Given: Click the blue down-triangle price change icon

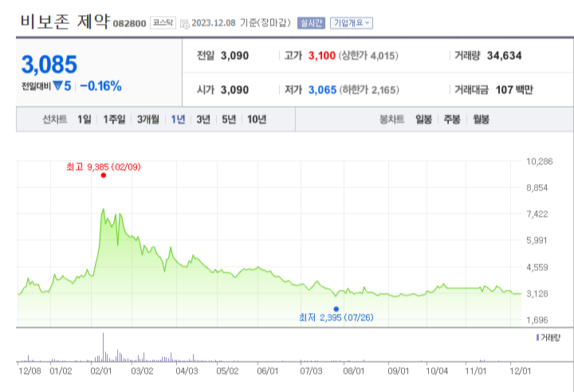Looking at the screenshot, I should [58, 86].
